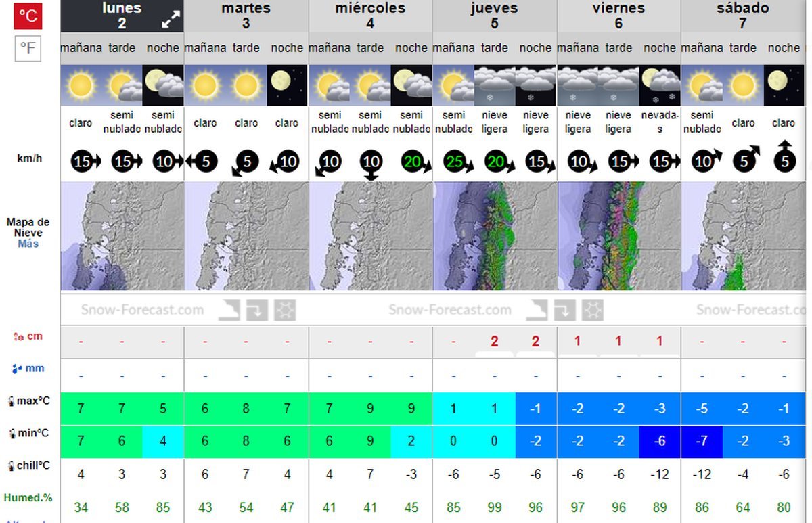Click the 'nieve ligera' label under viernes tarde
Image resolution: width=812 pixels, height=523 pixels.
pos(618,122)
